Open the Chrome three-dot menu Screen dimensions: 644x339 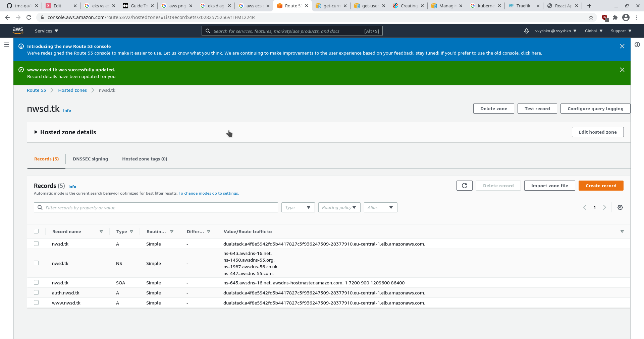(x=637, y=17)
